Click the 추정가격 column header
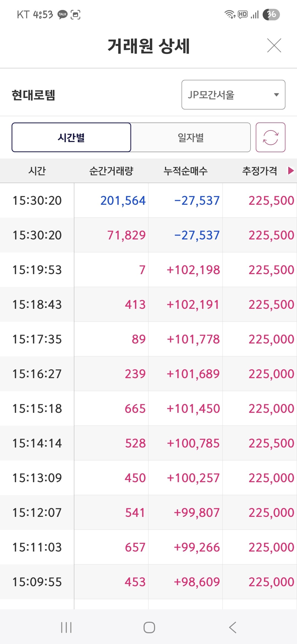The image size is (297, 644). [260, 171]
